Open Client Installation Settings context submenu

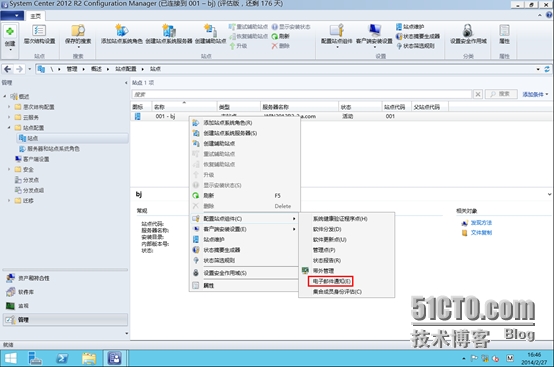click(244, 229)
